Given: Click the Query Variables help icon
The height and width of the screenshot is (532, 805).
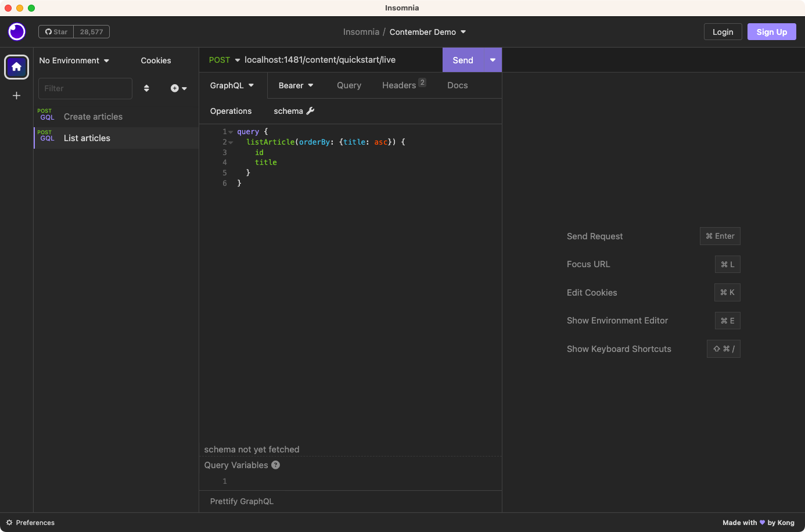Looking at the screenshot, I should click(275, 465).
